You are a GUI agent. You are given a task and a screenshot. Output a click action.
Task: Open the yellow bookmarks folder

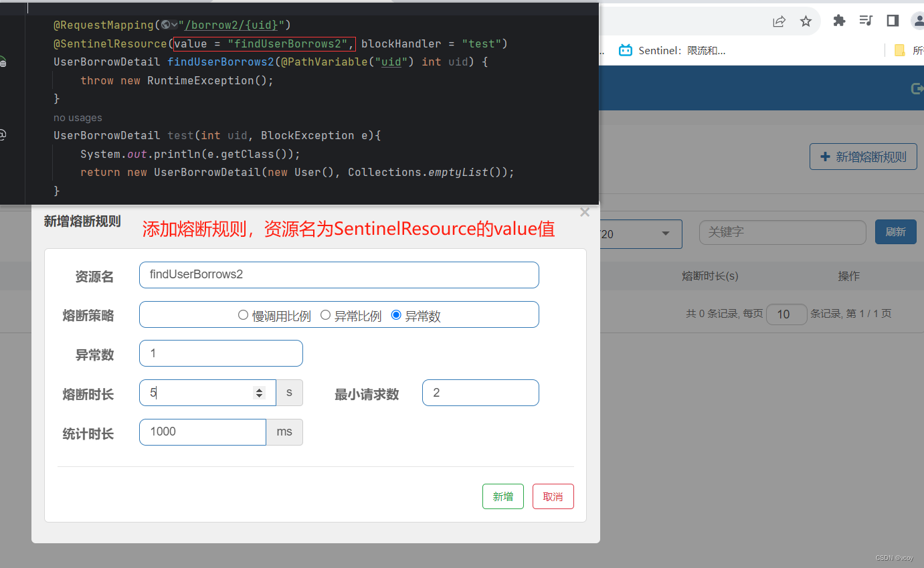point(900,50)
